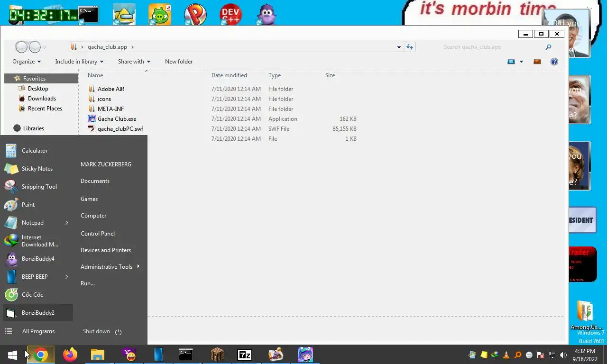Select Downloads in the navigation pane
This screenshot has width=607, height=364.
click(x=42, y=99)
